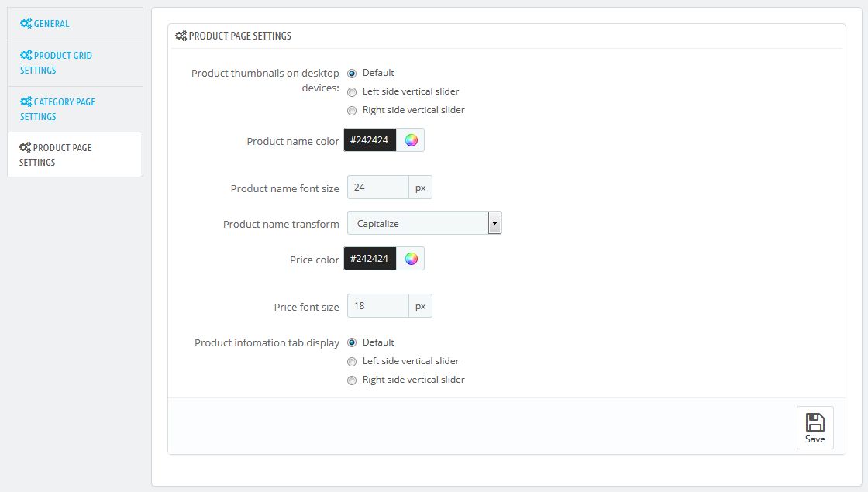Choose Left side vertical slider for thumbnails

coord(352,91)
